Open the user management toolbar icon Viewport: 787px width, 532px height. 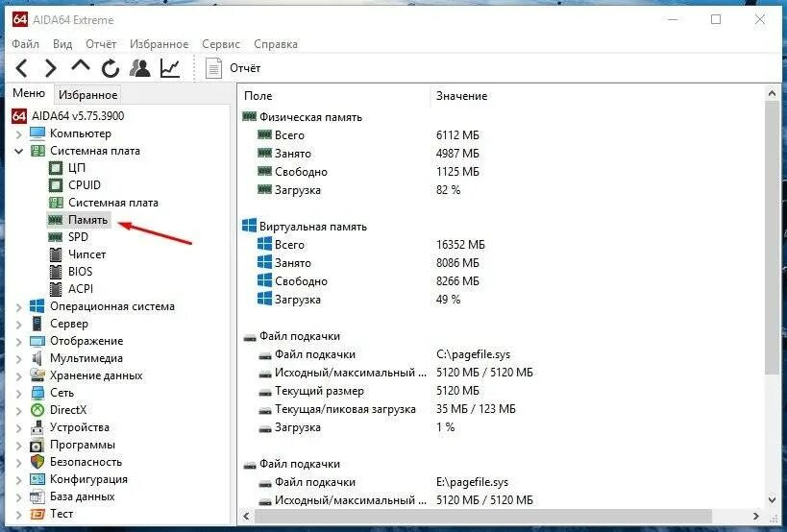[140, 67]
